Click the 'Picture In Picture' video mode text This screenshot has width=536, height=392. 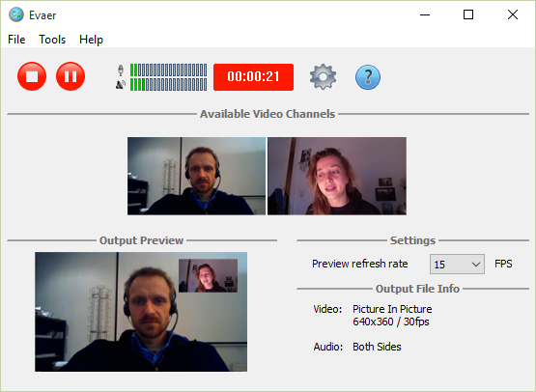pyautogui.click(x=392, y=309)
